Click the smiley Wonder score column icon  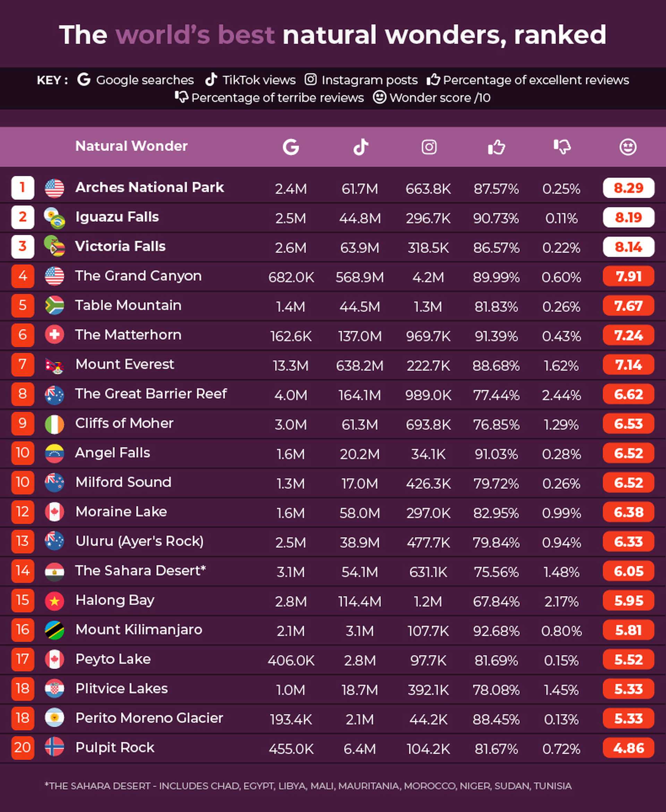click(627, 146)
